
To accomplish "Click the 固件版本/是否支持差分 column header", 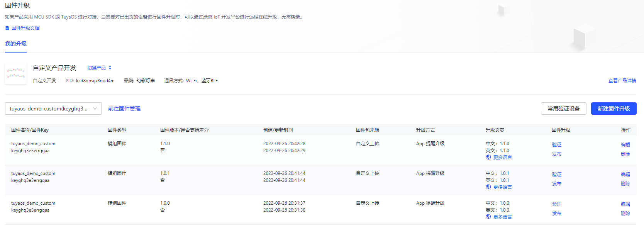I will [184, 130].
